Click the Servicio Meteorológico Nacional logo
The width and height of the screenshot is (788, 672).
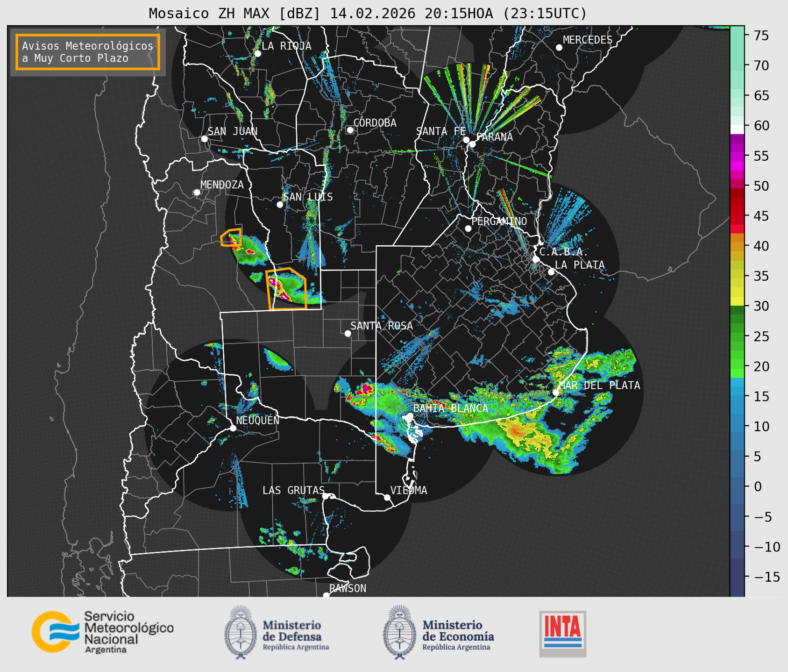[102, 632]
